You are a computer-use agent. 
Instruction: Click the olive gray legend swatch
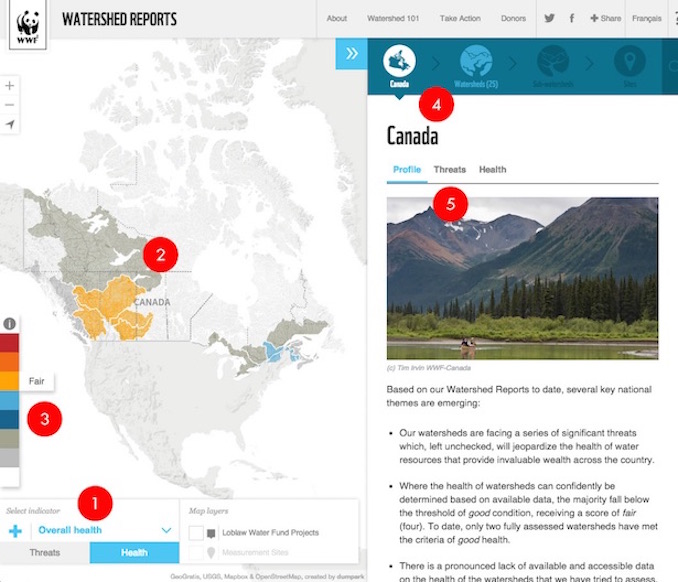point(9,438)
